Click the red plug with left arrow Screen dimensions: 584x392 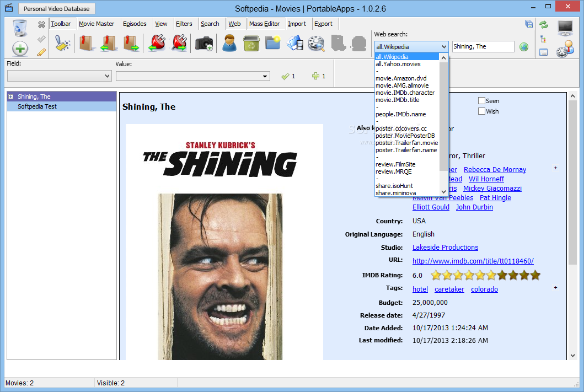(x=157, y=43)
